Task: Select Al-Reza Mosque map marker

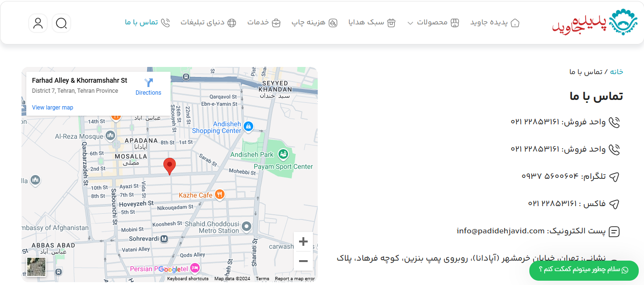Action: pos(111,136)
